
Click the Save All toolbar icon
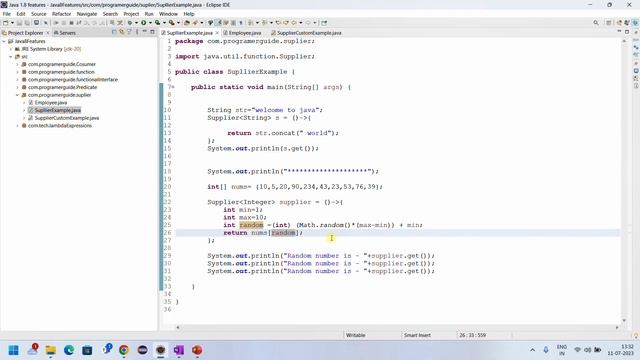27,23
